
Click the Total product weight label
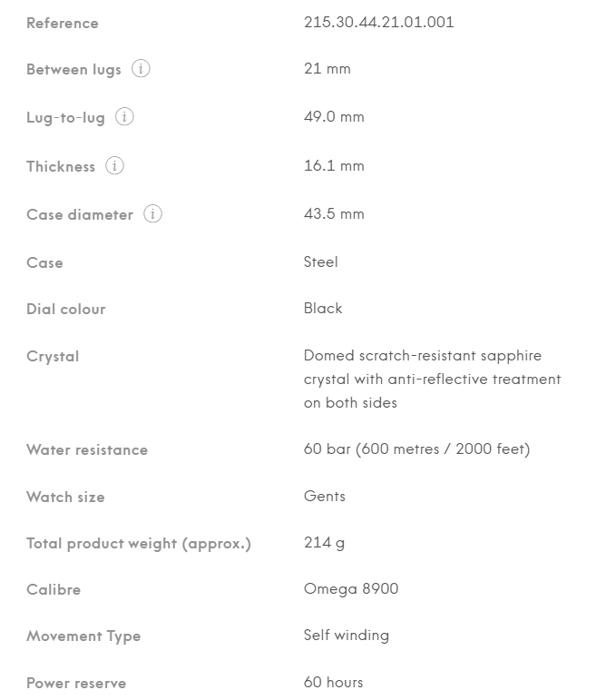138,544
